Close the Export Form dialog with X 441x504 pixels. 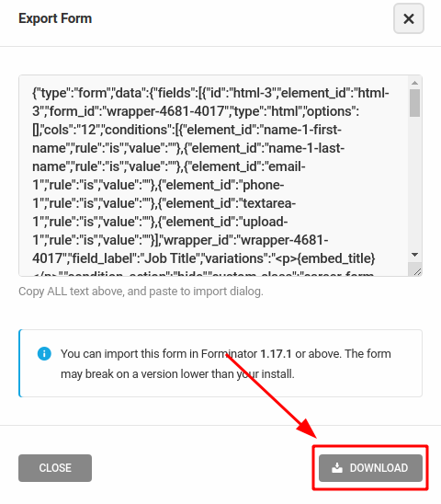(409, 18)
